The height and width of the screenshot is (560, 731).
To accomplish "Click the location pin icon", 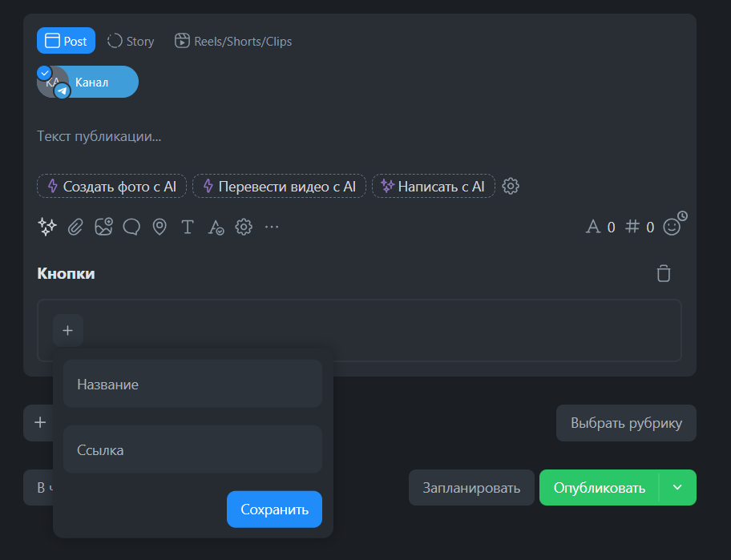I will pos(160,227).
